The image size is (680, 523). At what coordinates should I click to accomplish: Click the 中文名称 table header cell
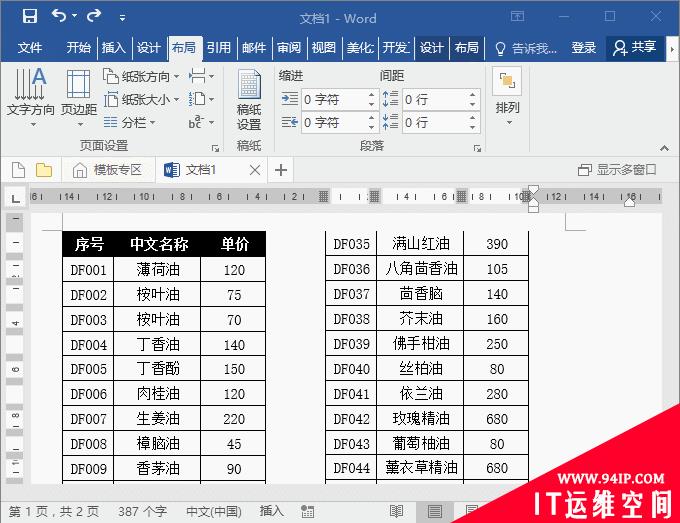[158, 244]
